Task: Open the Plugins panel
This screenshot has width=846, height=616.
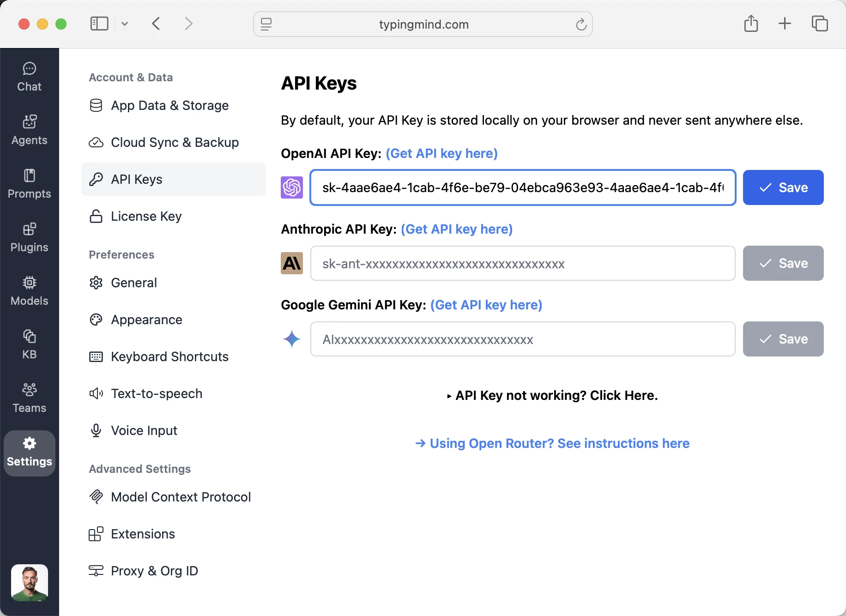Action: click(x=29, y=237)
